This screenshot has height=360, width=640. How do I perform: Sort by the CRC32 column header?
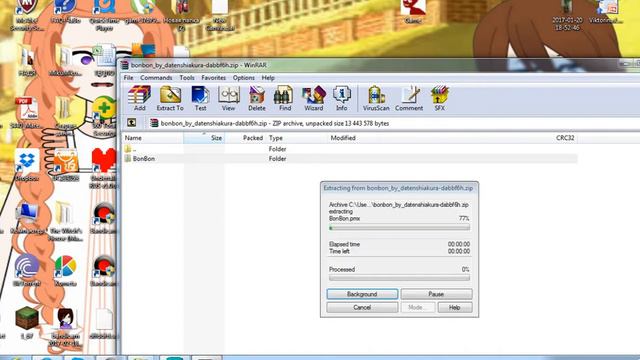point(565,138)
